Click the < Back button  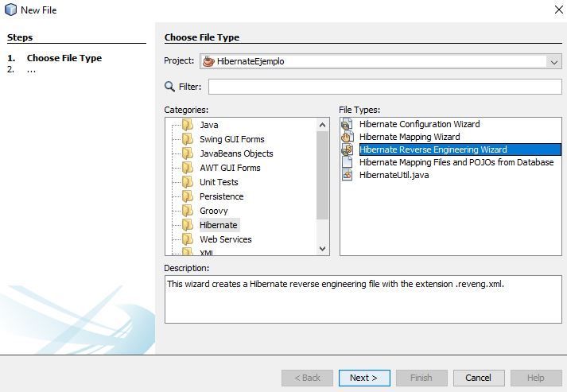click(308, 378)
